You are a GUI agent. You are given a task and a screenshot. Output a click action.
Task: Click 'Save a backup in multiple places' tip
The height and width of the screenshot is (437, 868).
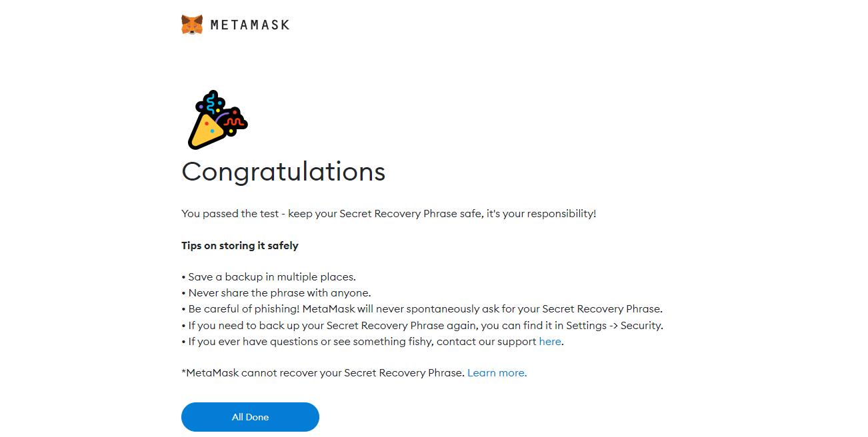coord(272,277)
